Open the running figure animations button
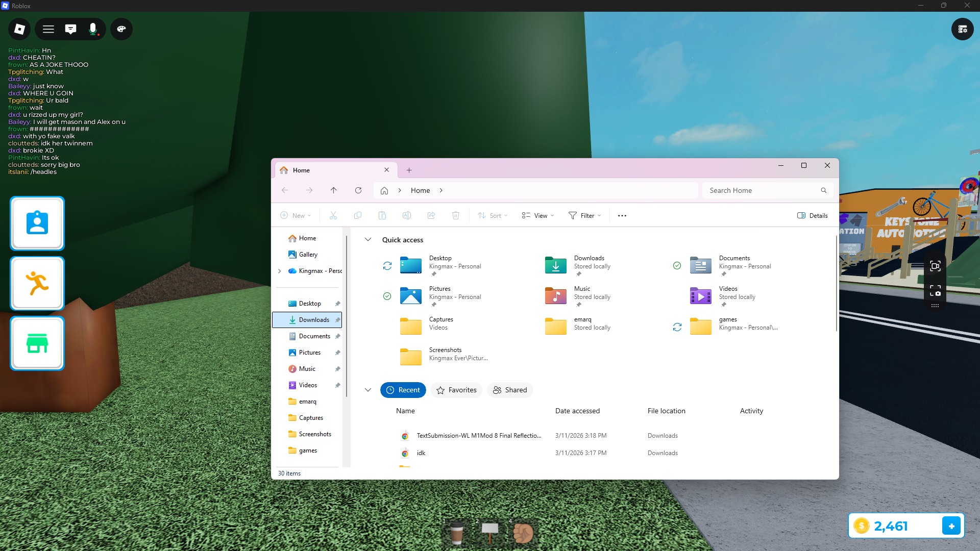 click(x=37, y=283)
